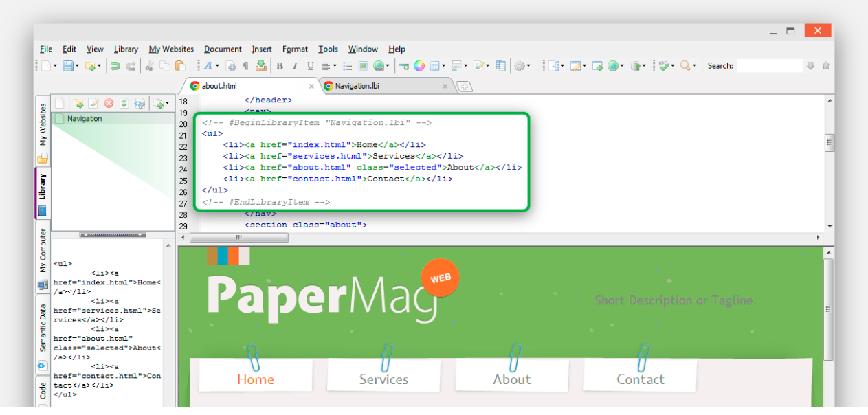Click the Open folder icon in main toolbar

point(90,66)
